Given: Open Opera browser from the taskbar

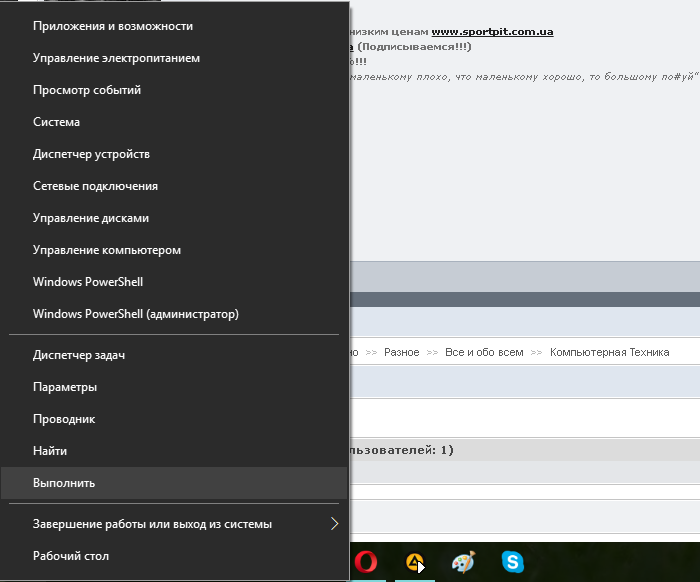Looking at the screenshot, I should pyautogui.click(x=367, y=562).
